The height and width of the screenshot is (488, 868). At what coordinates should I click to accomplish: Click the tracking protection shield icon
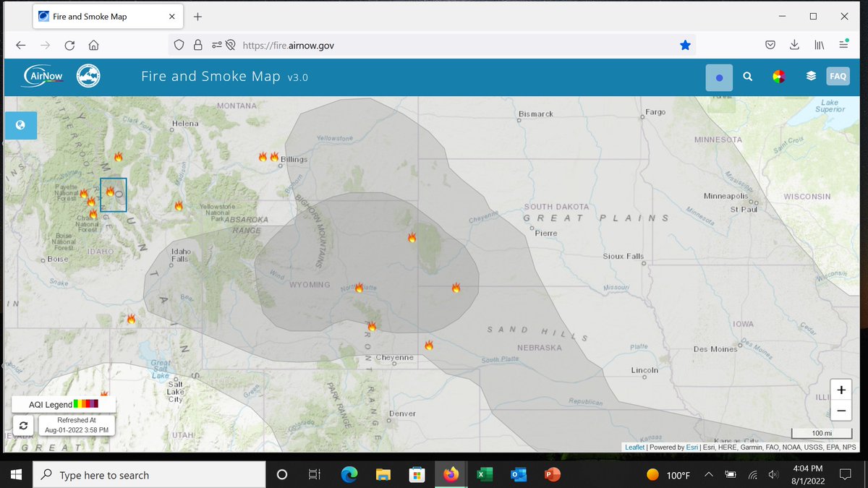(179, 45)
